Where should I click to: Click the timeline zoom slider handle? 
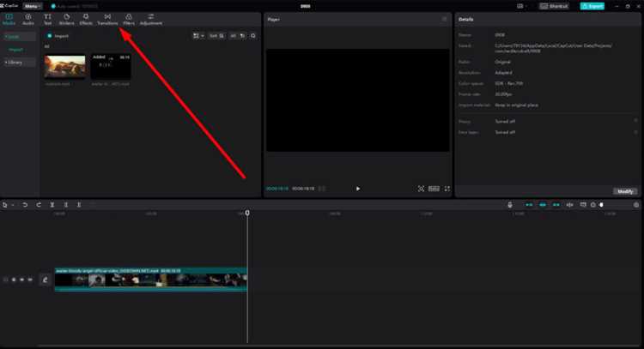[x=601, y=205]
